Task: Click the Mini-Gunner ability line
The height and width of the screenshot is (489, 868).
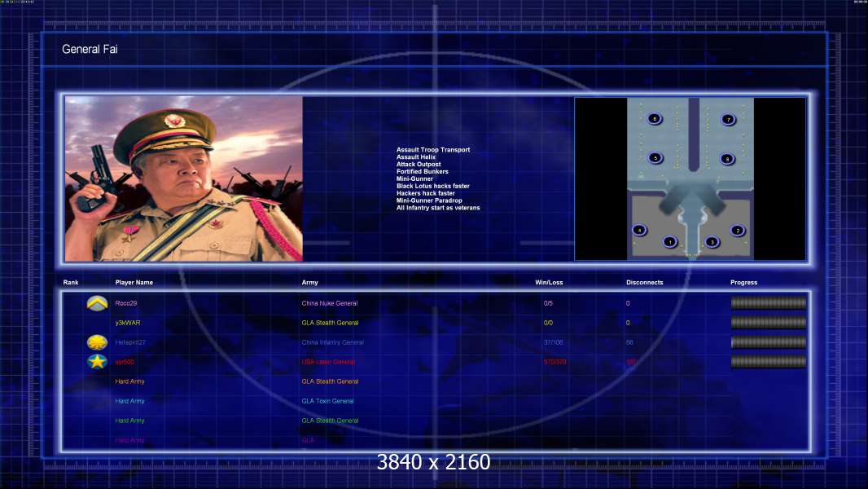Action: (x=414, y=178)
